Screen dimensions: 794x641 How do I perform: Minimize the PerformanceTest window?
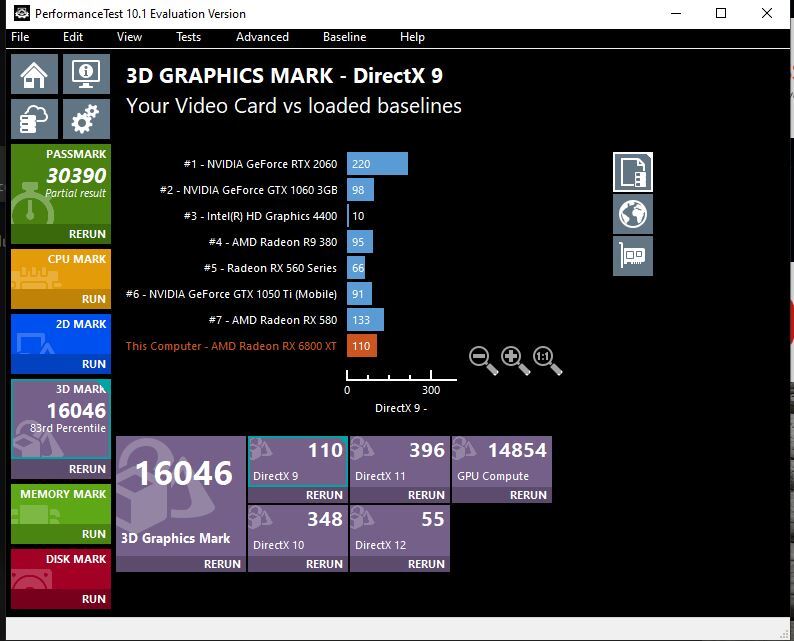(676, 13)
